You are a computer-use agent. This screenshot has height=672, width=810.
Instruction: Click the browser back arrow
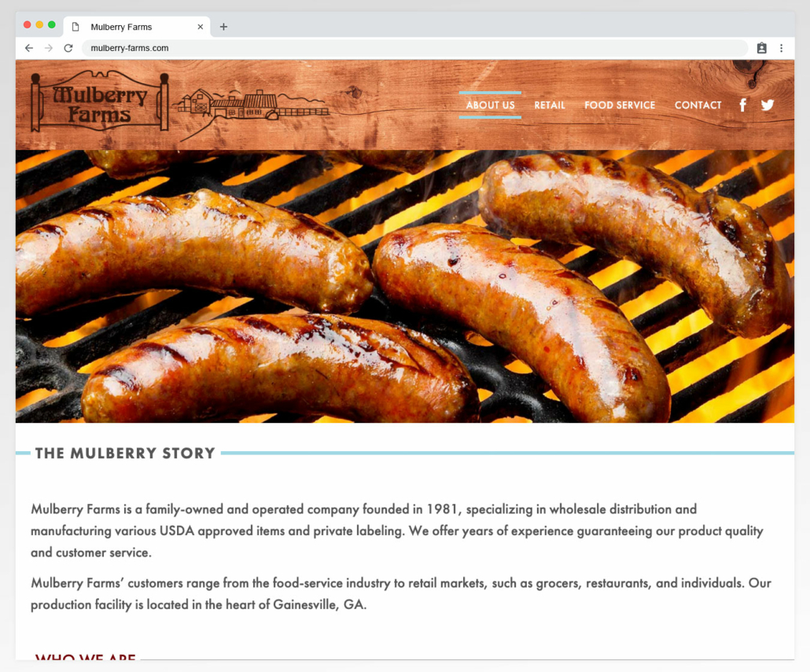29,48
